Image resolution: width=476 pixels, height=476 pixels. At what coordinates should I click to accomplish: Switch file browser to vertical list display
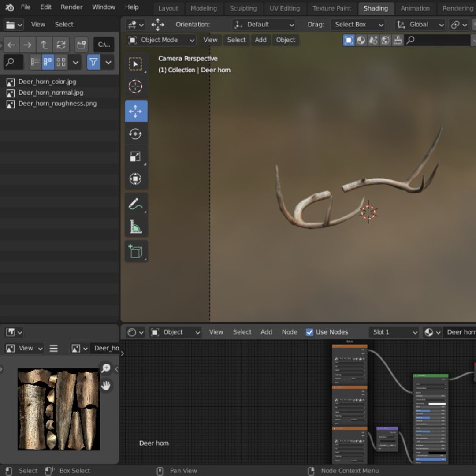coord(35,62)
